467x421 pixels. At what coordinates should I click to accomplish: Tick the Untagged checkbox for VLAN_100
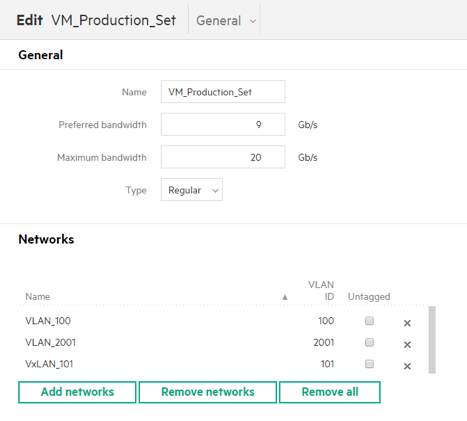pyautogui.click(x=369, y=321)
